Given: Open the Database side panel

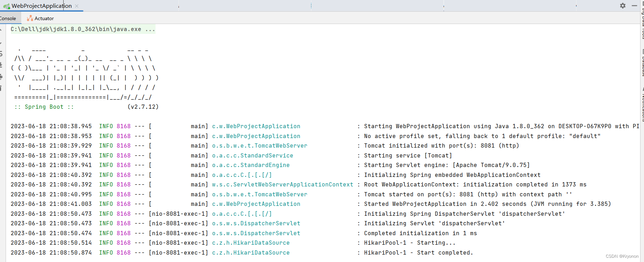Looking at the screenshot, I should pos(642,63).
